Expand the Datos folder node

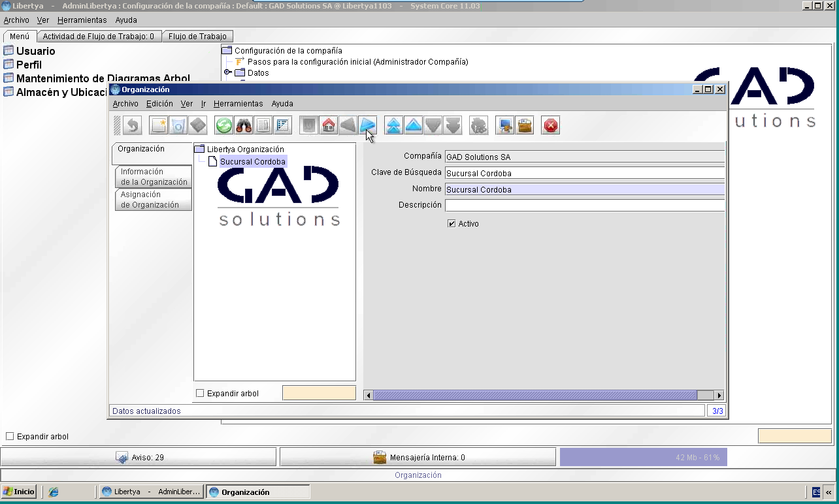(x=228, y=72)
